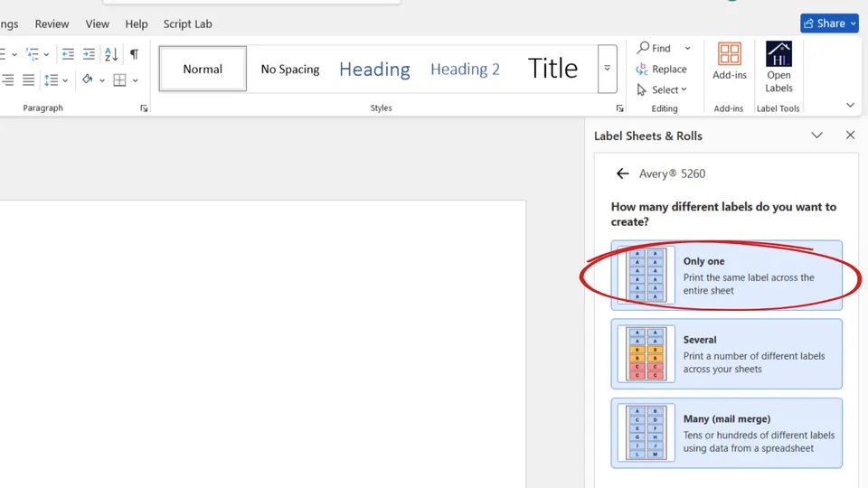This screenshot has height=488, width=868.
Task: Open the Script Lab tab
Action: click(x=188, y=23)
